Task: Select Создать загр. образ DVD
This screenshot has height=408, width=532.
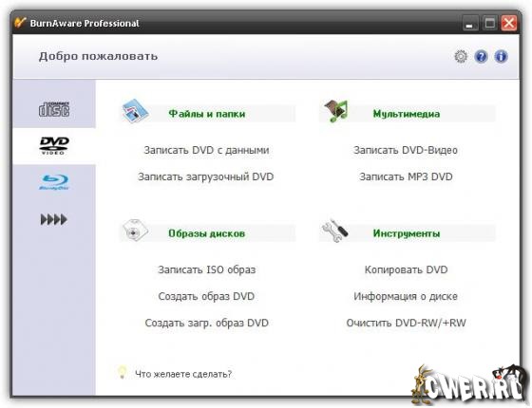Action: click(207, 323)
